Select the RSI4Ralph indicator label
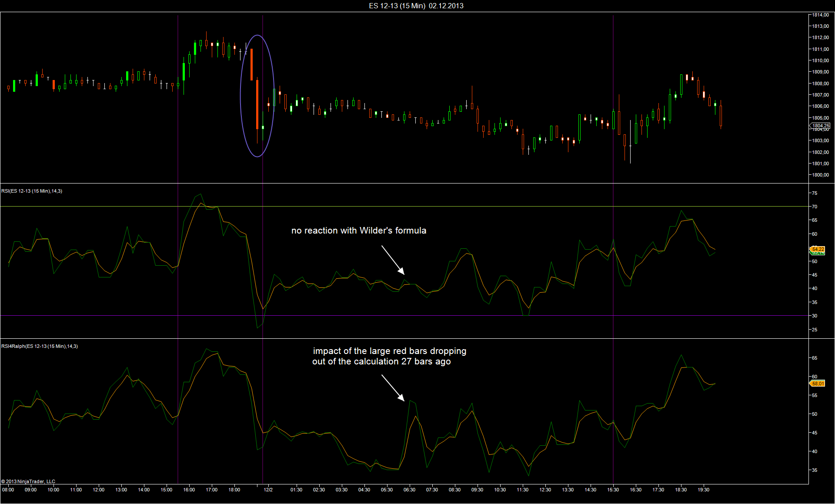 [40, 346]
